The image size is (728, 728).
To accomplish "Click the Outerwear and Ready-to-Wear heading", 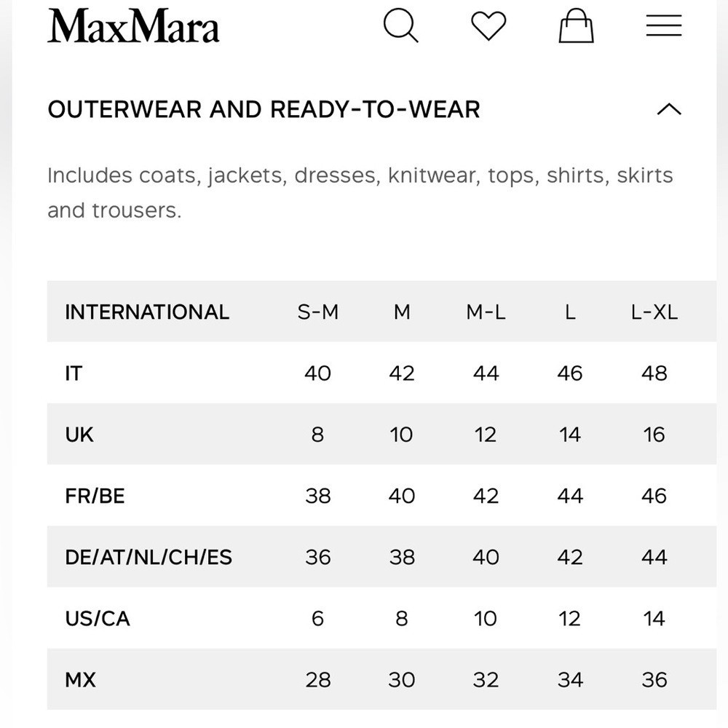I will (264, 110).
